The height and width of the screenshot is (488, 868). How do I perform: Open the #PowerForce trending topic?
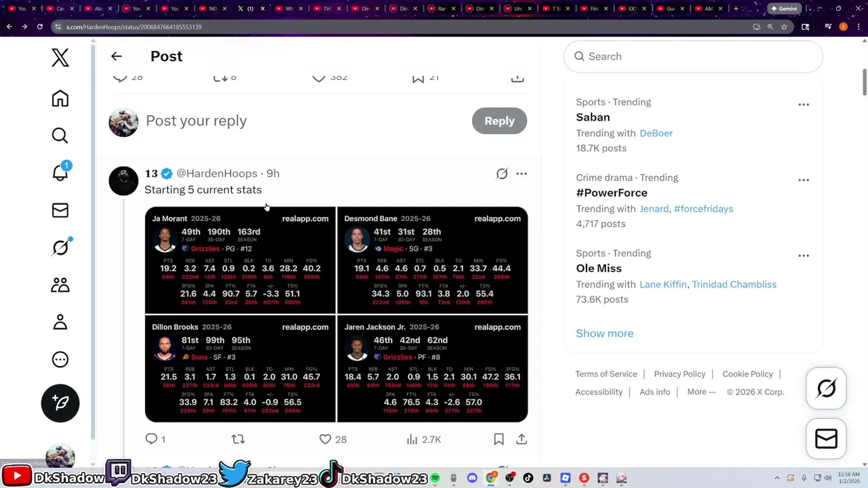pyautogui.click(x=612, y=192)
